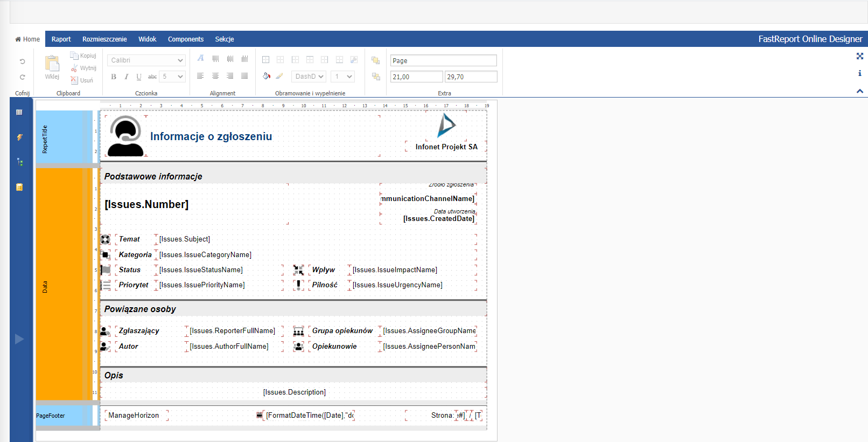The height and width of the screenshot is (442, 868).
Task: Pick border color brush icon
Action: [x=279, y=76]
